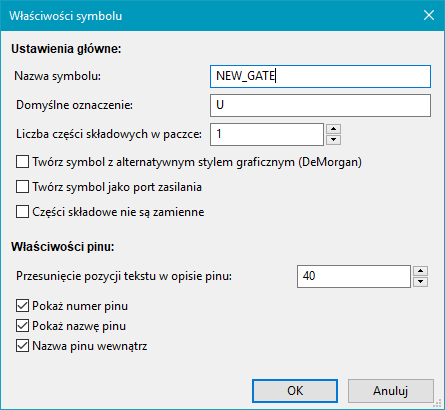Increase the liczba części składowych w paczce
445x410 pixels.
[x=333, y=129]
